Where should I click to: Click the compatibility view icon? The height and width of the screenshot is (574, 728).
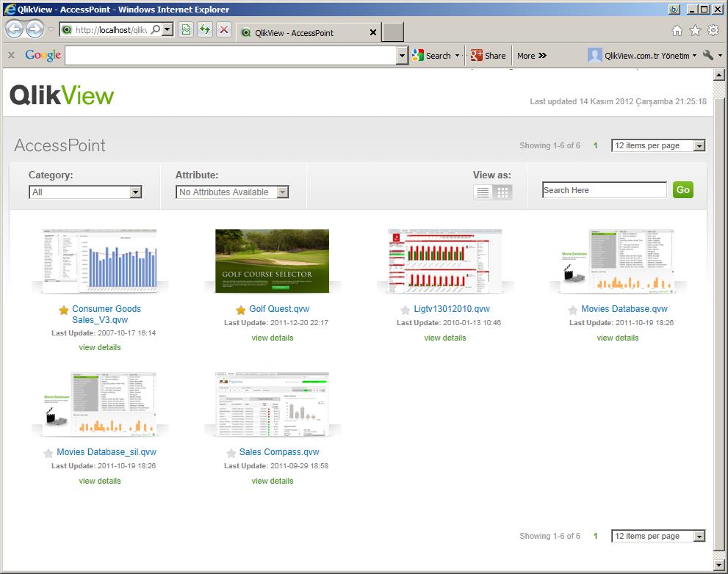(x=186, y=29)
